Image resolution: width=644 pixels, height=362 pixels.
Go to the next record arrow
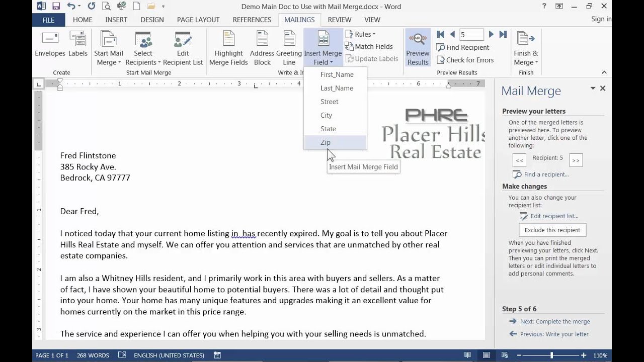click(x=491, y=34)
